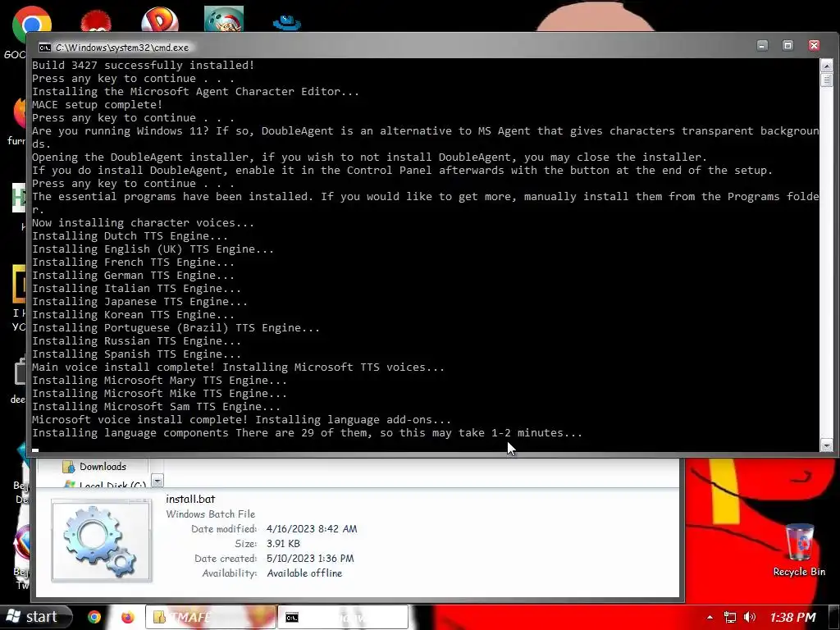Select the cmd.exe taskbar button
The image size is (840, 630).
tap(342, 618)
